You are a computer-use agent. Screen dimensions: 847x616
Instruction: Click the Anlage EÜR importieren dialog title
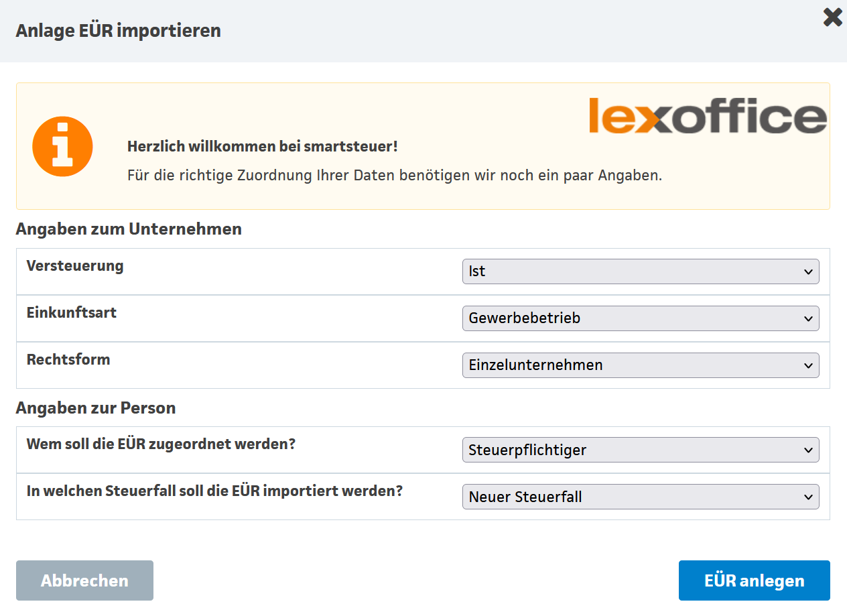[x=118, y=31]
